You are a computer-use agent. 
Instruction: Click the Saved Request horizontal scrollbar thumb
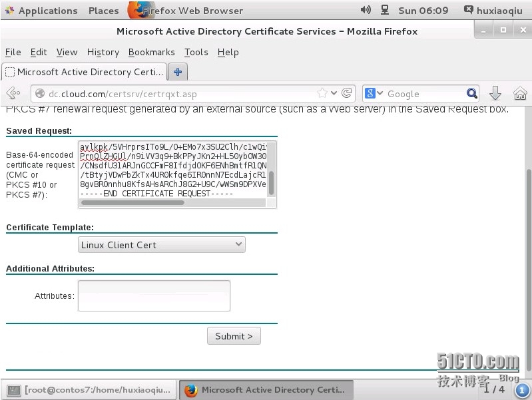(133, 202)
